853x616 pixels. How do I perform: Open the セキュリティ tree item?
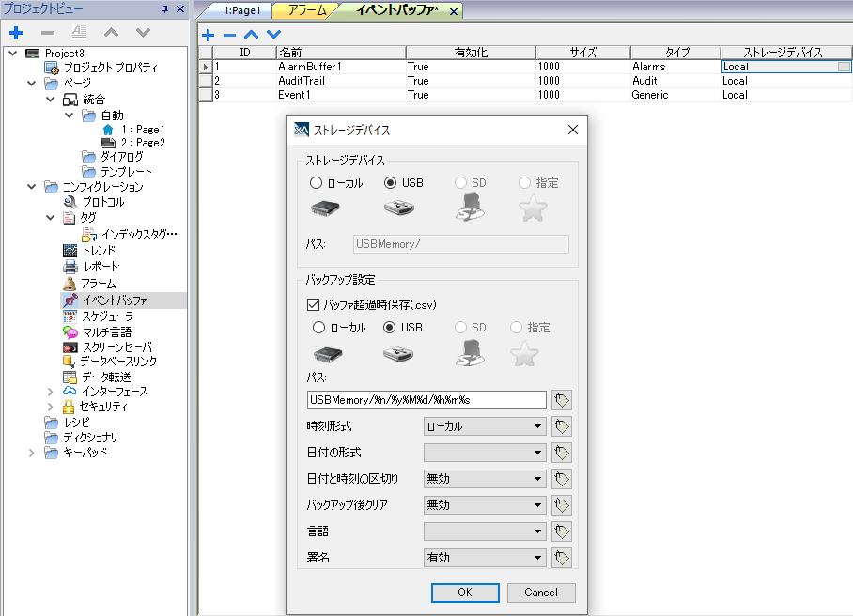pos(95,407)
